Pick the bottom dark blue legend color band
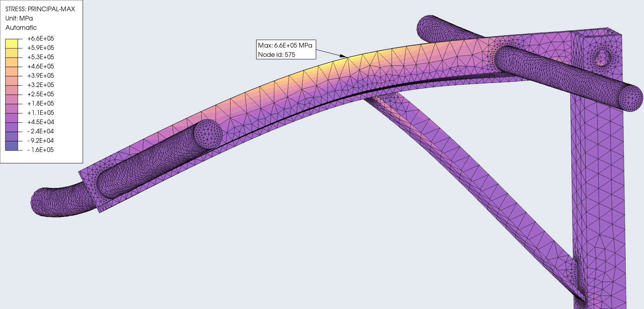644x309 pixels. pyautogui.click(x=12, y=145)
